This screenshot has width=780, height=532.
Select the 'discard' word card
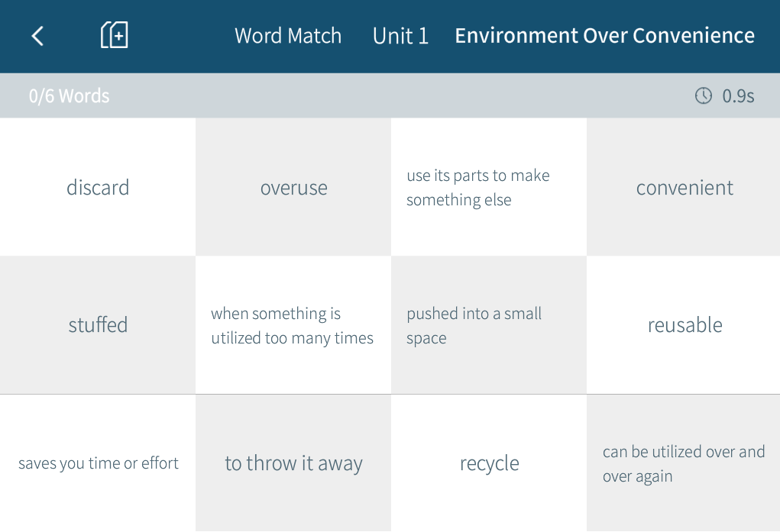pyautogui.click(x=98, y=187)
